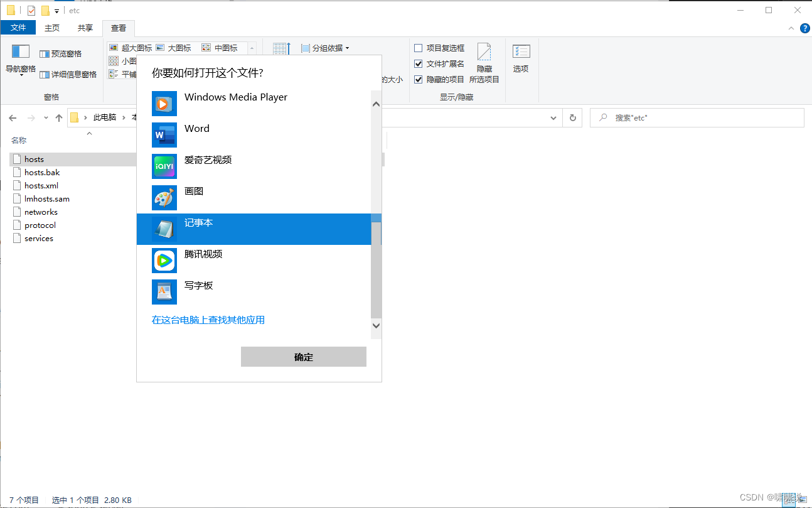Click Hide selected items (隐藏所选项目) icon

point(484,63)
